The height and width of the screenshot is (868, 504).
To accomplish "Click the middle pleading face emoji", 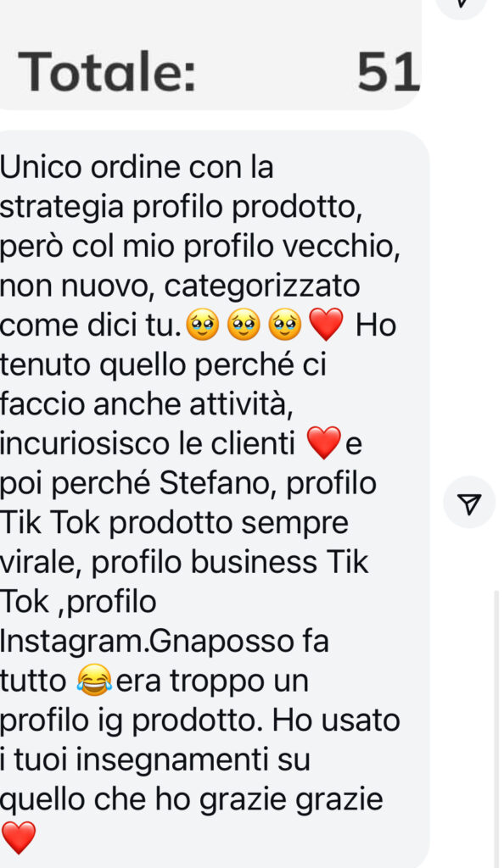I will (244, 325).
